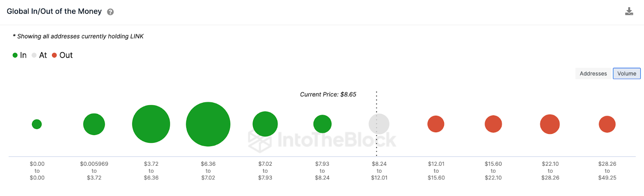Click the green bubble for $7.02 to $7.93
644x196 pixels.
tap(265, 124)
